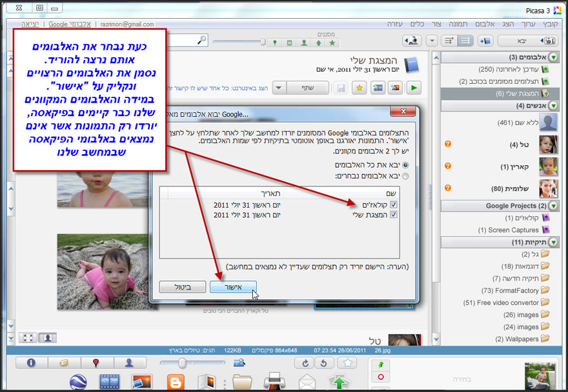Click the Geo-Tag Google Earth icon
The height and width of the screenshot is (392, 568).
(x=77, y=382)
